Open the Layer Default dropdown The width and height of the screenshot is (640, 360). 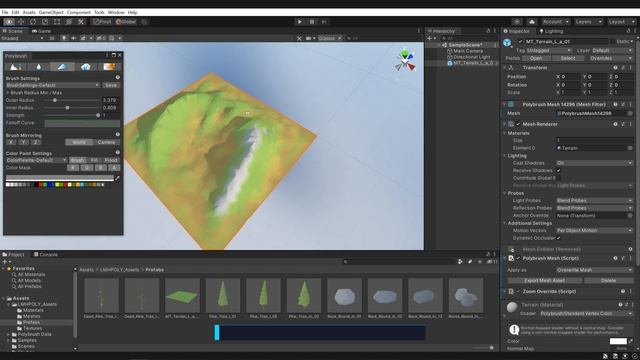612,51
